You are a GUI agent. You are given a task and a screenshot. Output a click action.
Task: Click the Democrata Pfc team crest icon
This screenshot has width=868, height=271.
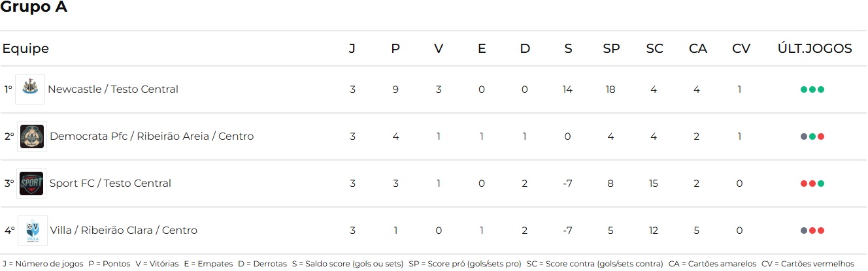tap(31, 136)
